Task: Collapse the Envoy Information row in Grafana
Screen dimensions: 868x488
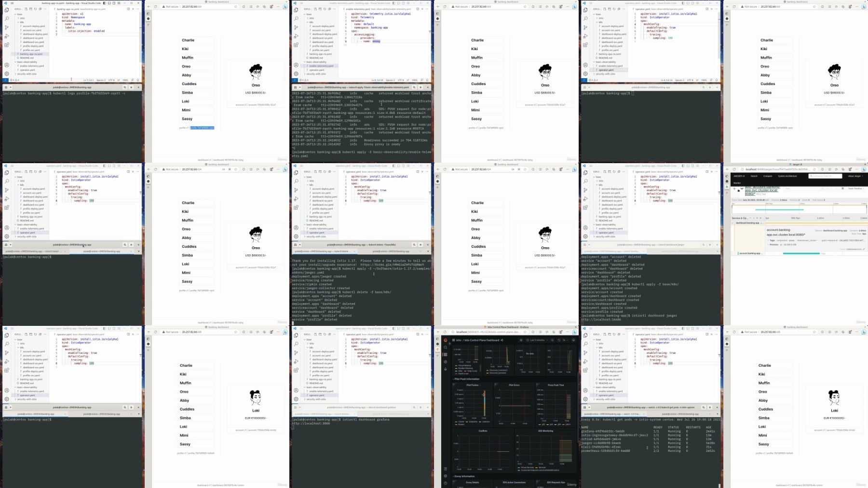Action: (x=464, y=476)
